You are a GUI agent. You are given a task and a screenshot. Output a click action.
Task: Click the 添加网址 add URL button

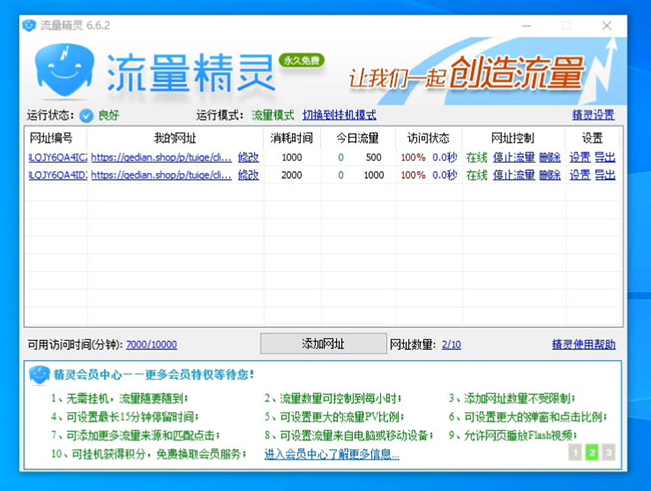[x=323, y=344]
